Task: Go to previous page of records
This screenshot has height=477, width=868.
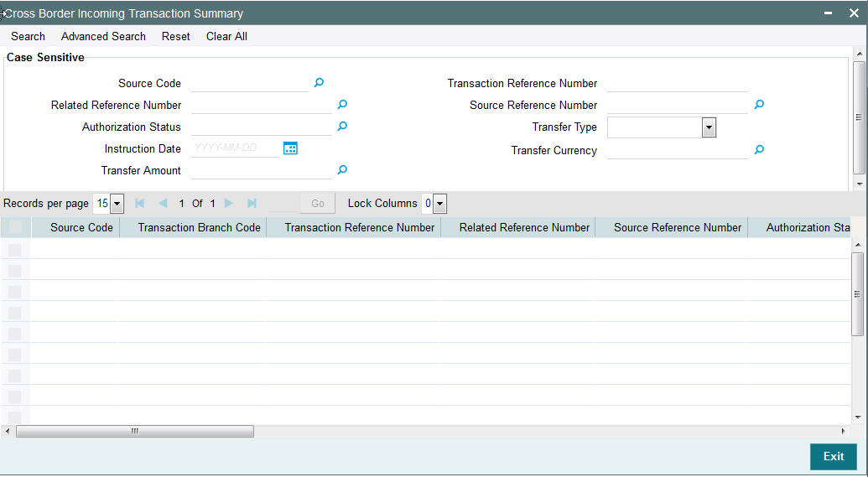Action: point(163,203)
